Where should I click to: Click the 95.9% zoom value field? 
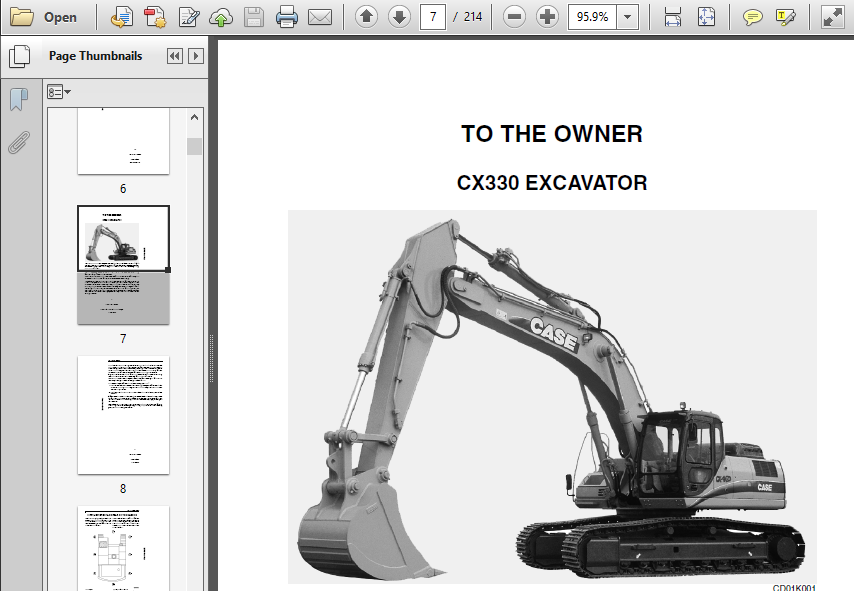pyautogui.click(x=592, y=17)
